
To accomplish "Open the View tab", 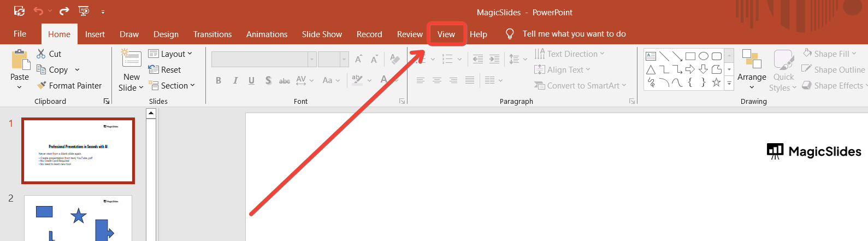I will (446, 34).
